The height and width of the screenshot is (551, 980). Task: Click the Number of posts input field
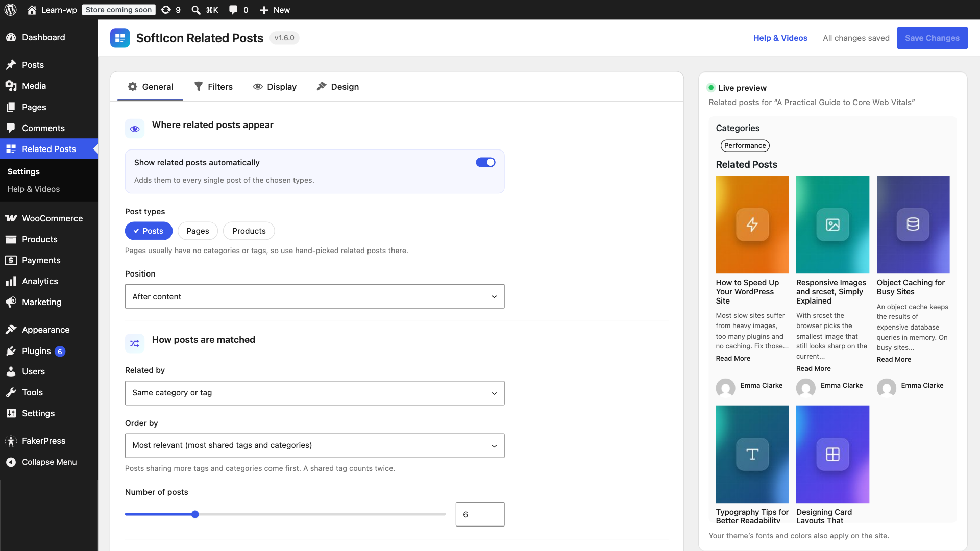pyautogui.click(x=480, y=514)
